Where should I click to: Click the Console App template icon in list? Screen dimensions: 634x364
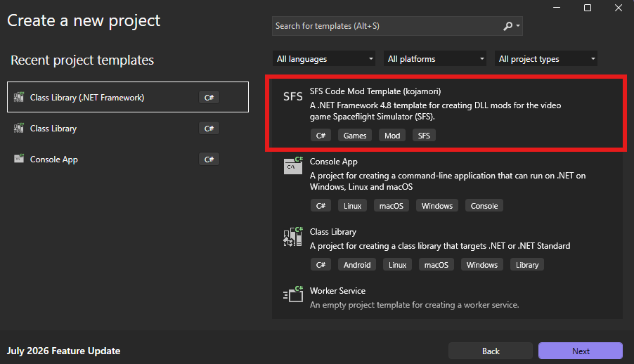tap(293, 165)
